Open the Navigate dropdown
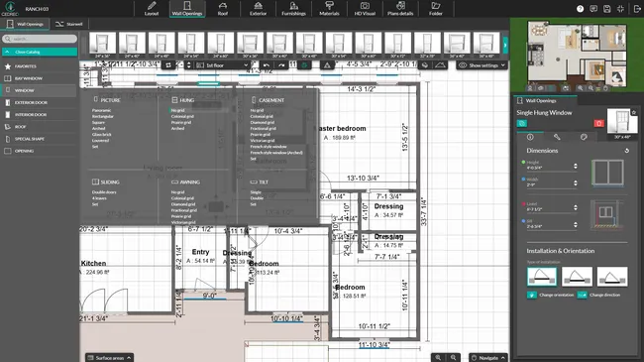 [x=487, y=357]
